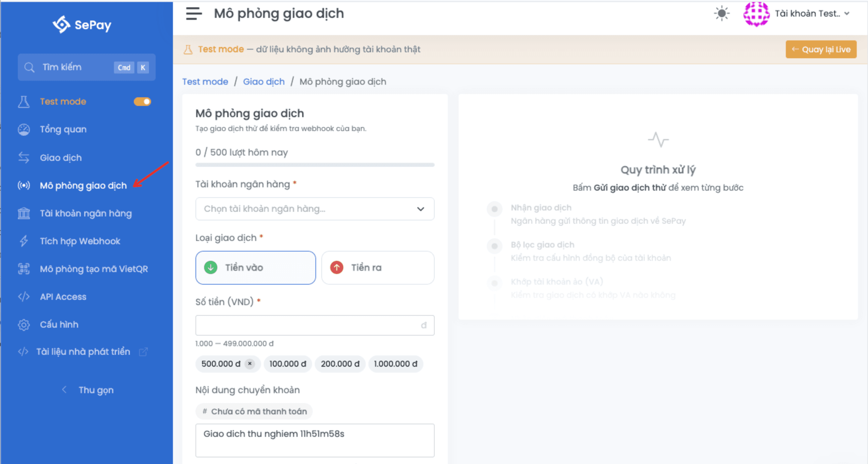Click the red Tiền ra up-arrow icon

tap(337, 268)
